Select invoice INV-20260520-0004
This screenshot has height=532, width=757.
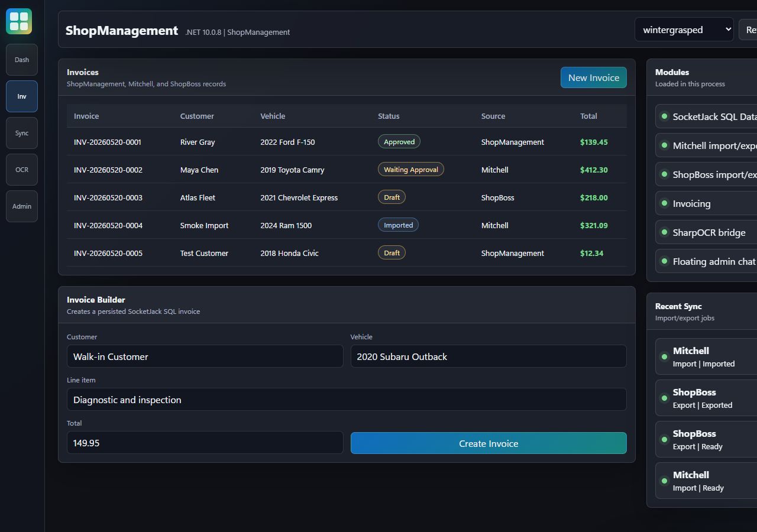pyautogui.click(x=347, y=225)
